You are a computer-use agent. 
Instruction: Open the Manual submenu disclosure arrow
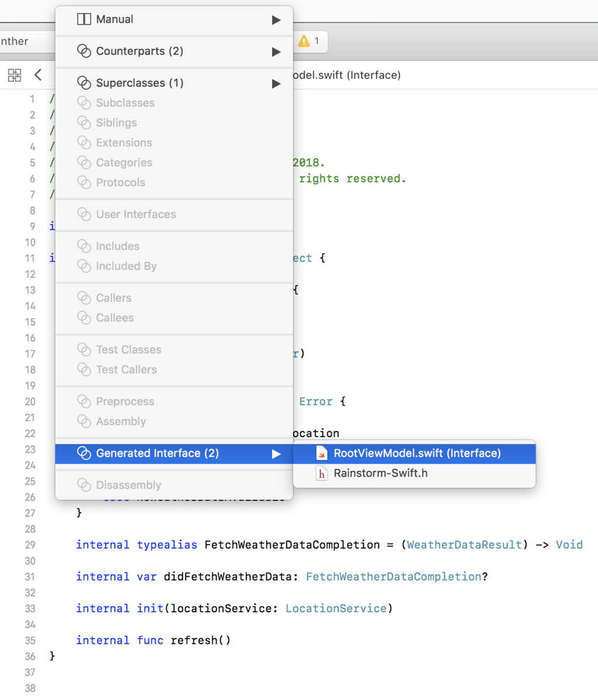(276, 19)
